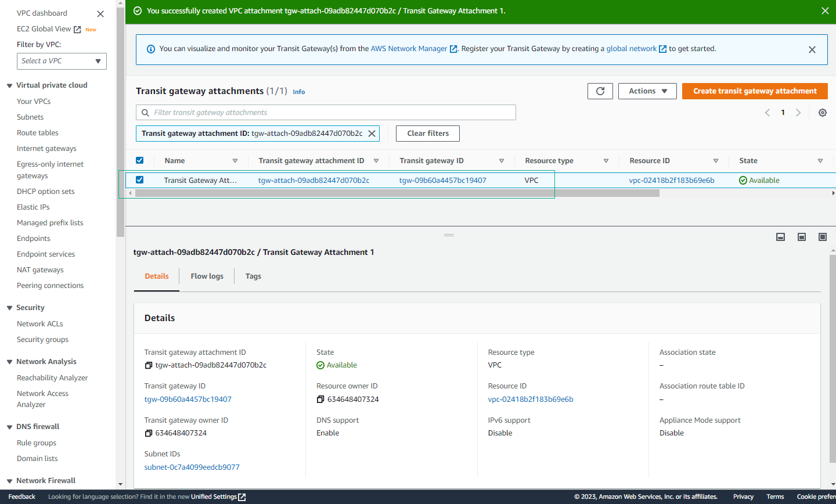The width and height of the screenshot is (836, 504).
Task: Copy Transit gateway owner ID
Action: 149,433
